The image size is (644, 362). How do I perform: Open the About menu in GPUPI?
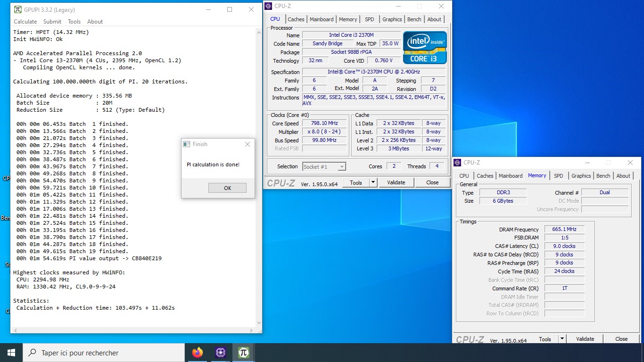(95, 22)
